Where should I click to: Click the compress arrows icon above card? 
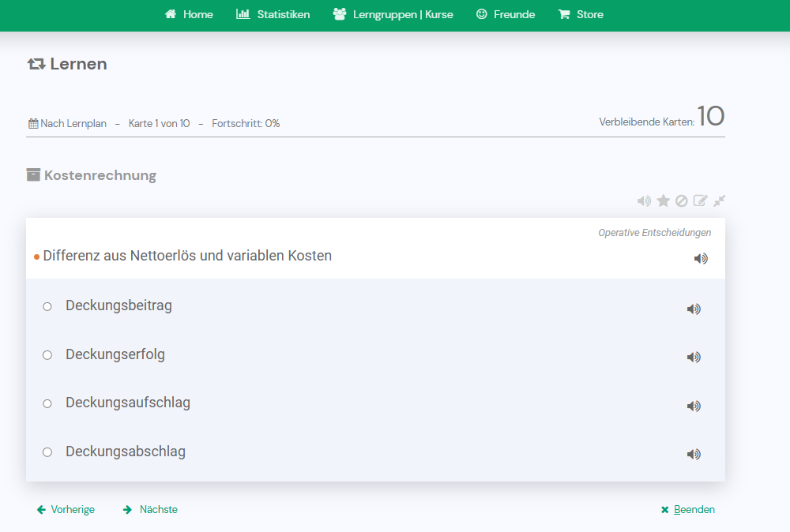pyautogui.click(x=719, y=201)
